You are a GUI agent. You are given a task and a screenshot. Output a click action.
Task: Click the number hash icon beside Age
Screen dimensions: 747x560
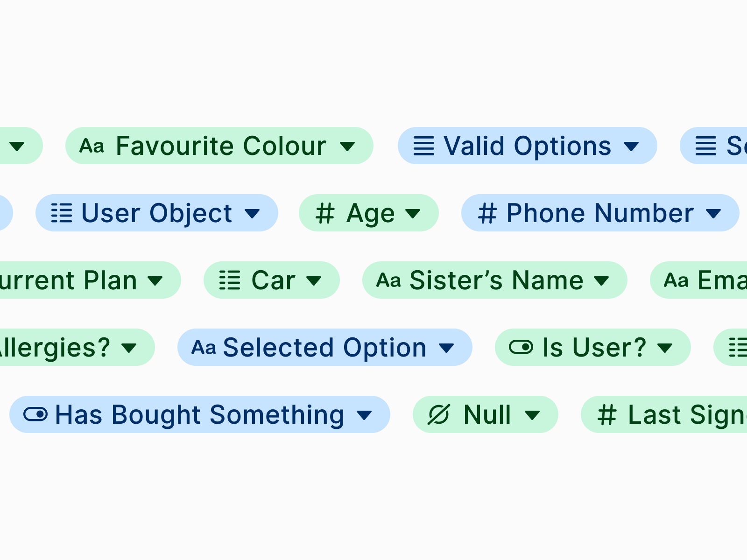click(x=325, y=214)
